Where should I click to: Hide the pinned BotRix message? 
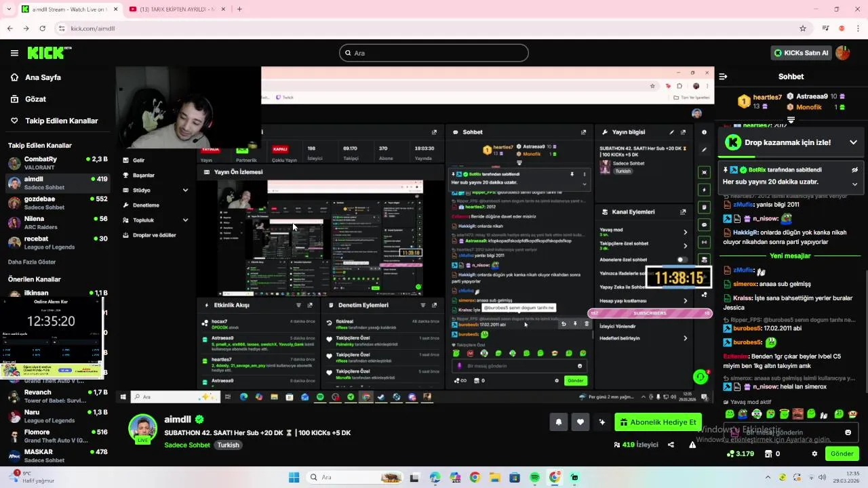pos(854,170)
